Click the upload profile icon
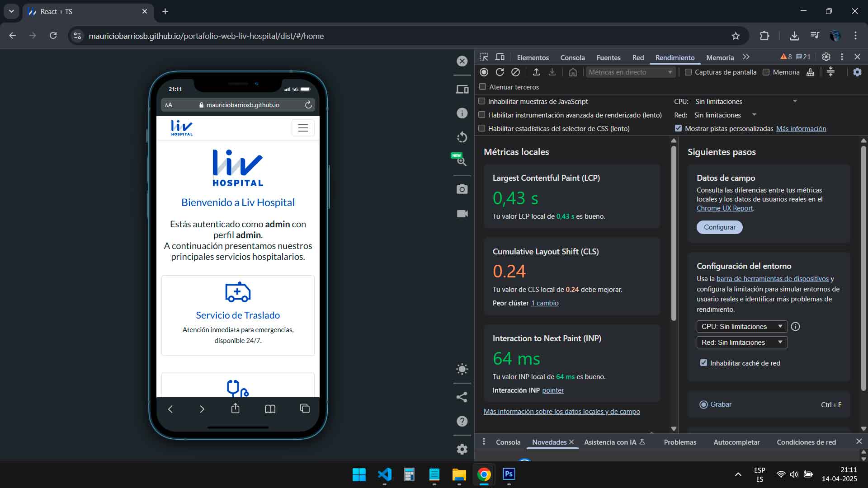868x488 pixels. (x=536, y=72)
